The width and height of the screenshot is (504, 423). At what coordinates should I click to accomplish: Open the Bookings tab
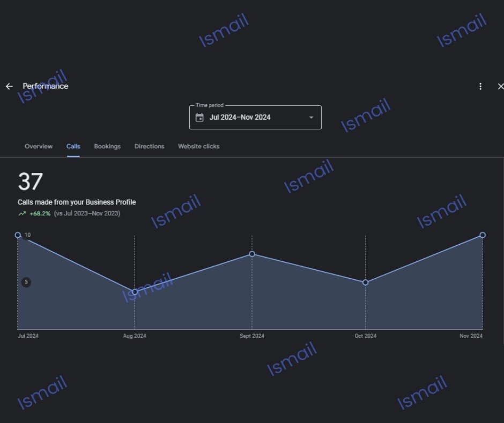pyautogui.click(x=107, y=147)
